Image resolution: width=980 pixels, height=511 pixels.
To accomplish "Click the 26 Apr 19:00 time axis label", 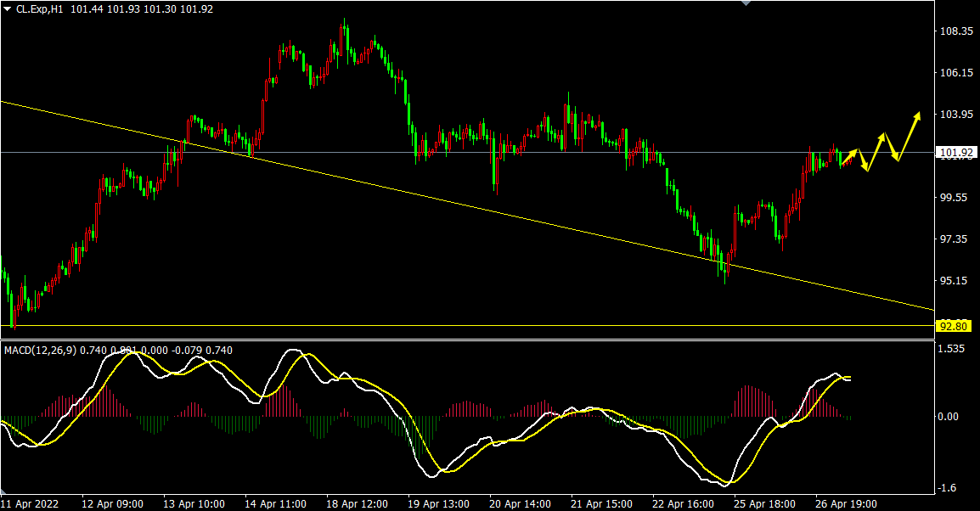I will click(x=846, y=503).
